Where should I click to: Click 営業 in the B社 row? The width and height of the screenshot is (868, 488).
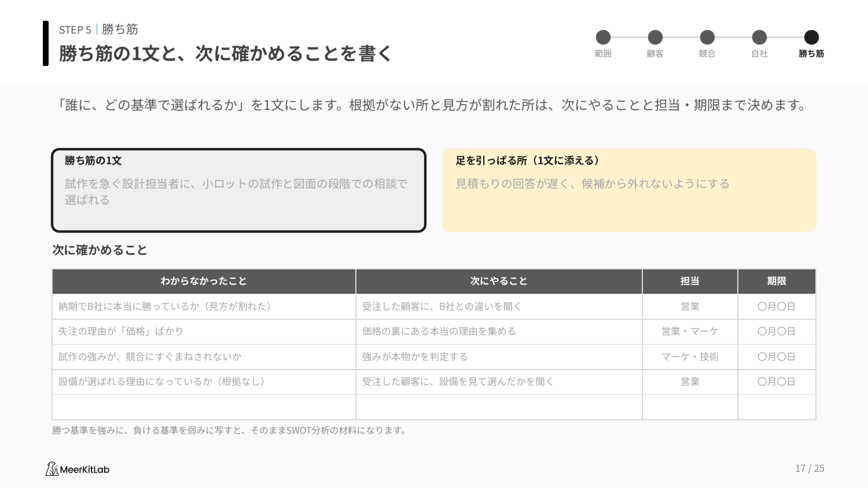point(690,306)
